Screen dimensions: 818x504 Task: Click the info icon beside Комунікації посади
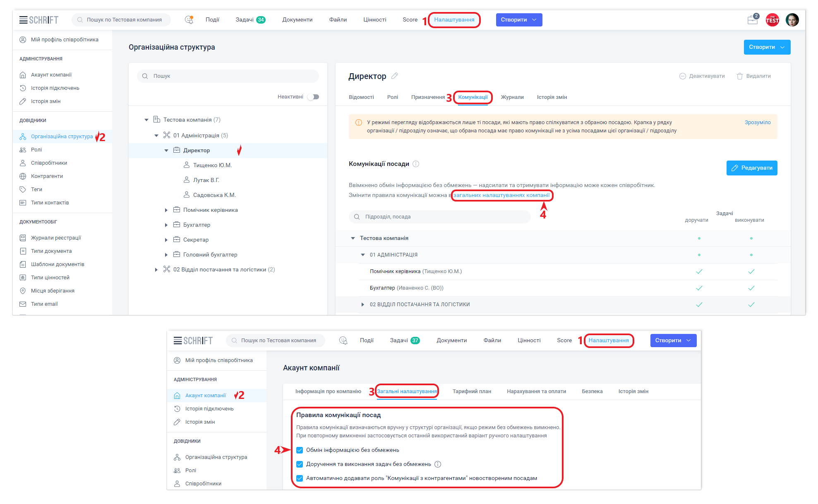point(416,164)
